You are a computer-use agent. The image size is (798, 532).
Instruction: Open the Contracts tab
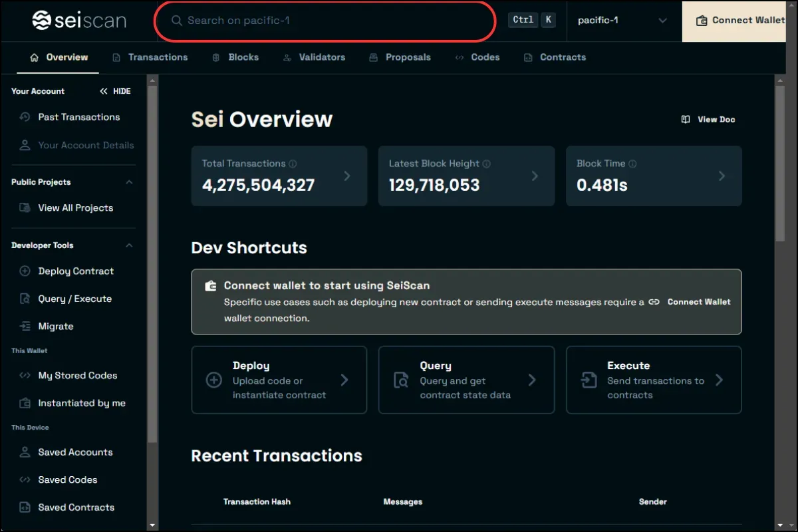click(x=555, y=57)
